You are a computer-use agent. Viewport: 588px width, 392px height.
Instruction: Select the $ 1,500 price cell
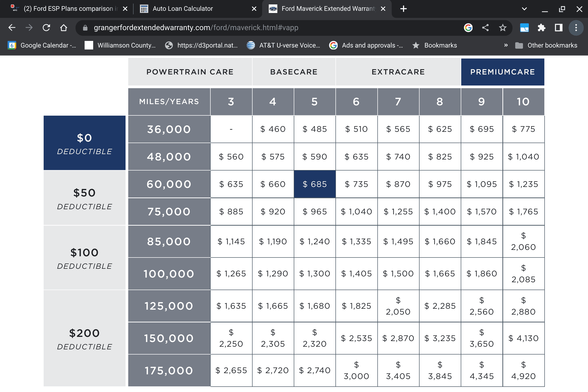click(398, 274)
